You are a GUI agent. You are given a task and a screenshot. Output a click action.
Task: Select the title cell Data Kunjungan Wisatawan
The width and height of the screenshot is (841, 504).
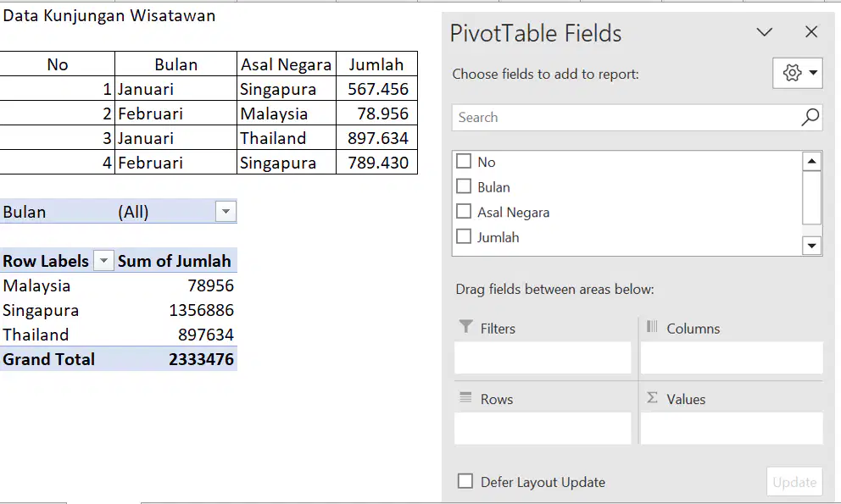(x=109, y=15)
